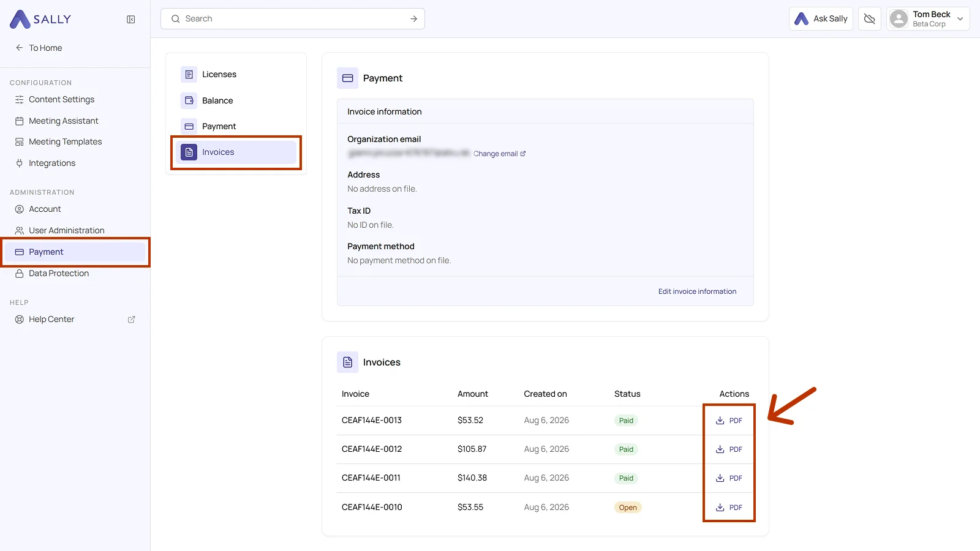This screenshot has width=980, height=551.
Task: Click the Change email link
Action: pos(499,154)
